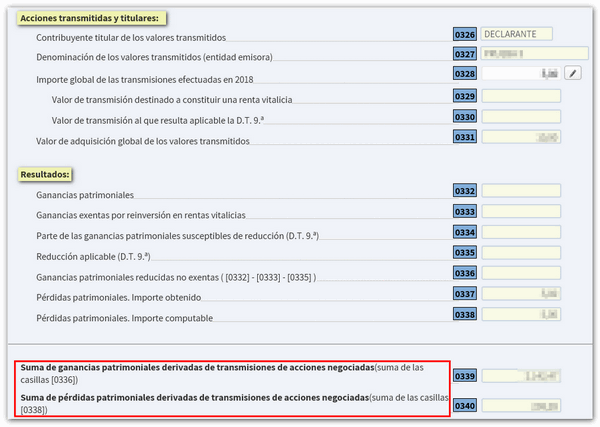Image resolution: width=600 pixels, height=427 pixels.
Task: Focus the Ganancias patrimoniales field 0332
Action: tap(520, 191)
